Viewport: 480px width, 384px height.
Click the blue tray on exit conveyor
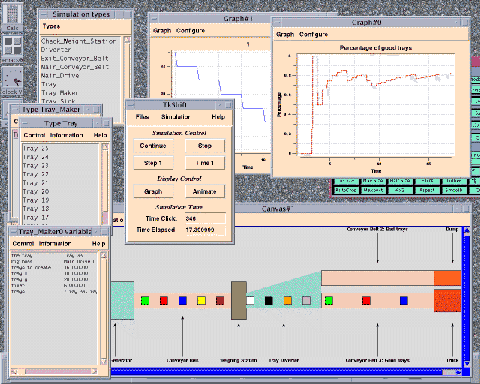point(404,301)
